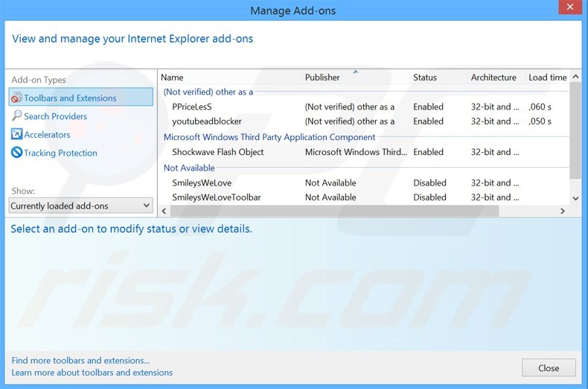
Task: Collapse the Not Available group header
Action: coord(189,168)
